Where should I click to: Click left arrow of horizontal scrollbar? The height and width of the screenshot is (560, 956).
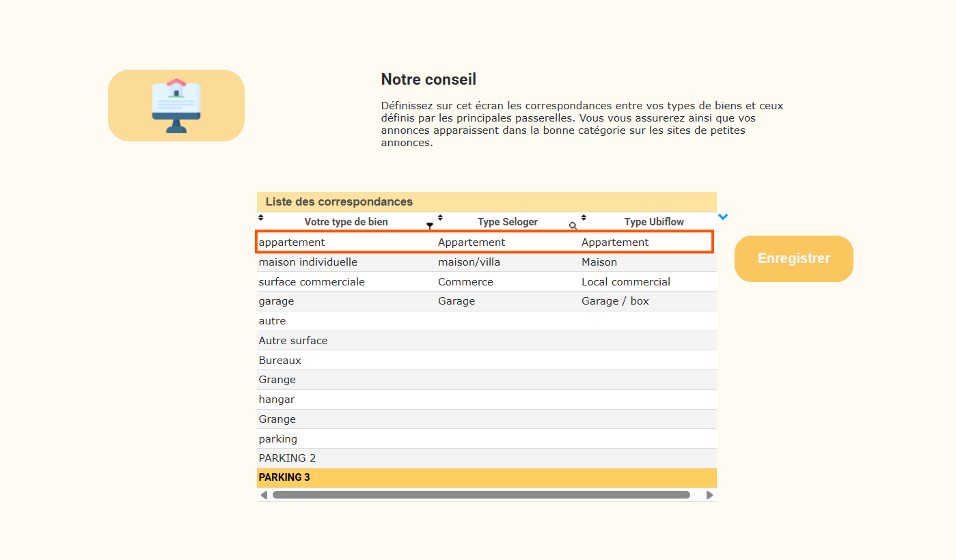pyautogui.click(x=264, y=495)
